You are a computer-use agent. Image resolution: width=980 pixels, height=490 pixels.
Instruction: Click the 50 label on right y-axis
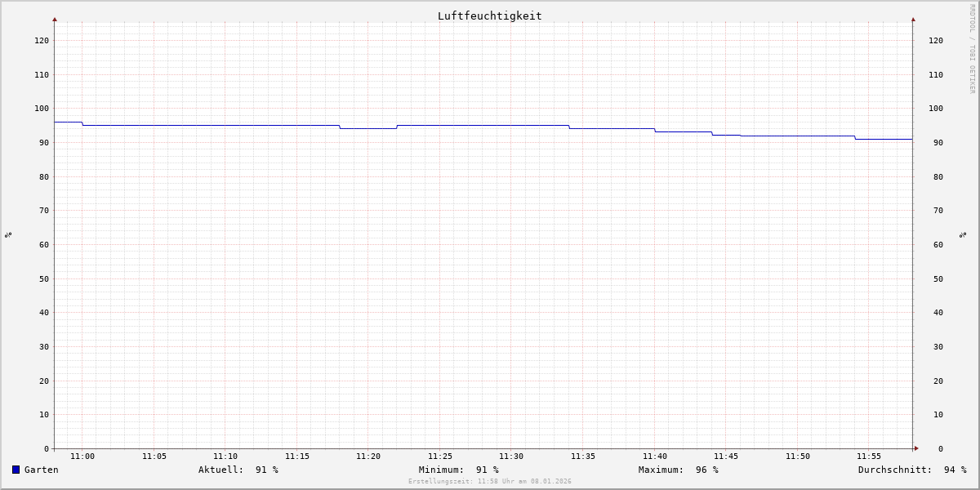(935, 278)
